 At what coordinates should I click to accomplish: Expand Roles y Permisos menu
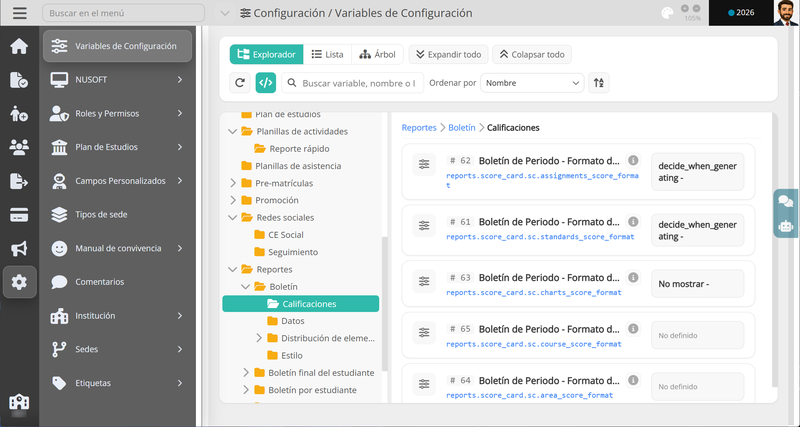[x=117, y=113]
